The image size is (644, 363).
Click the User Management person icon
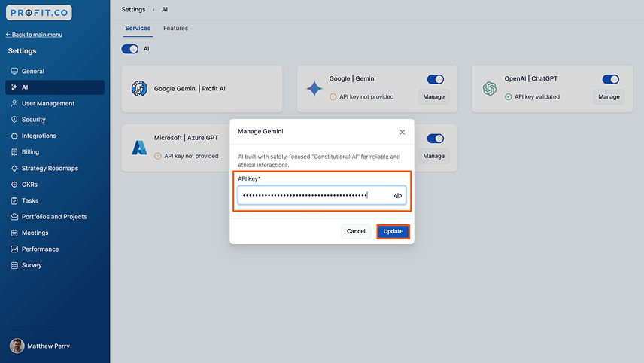pyautogui.click(x=14, y=103)
